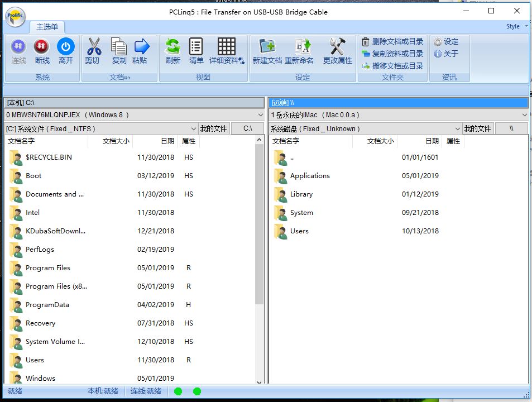Select the Boot folder
This screenshot has height=402, width=532.
coord(33,176)
